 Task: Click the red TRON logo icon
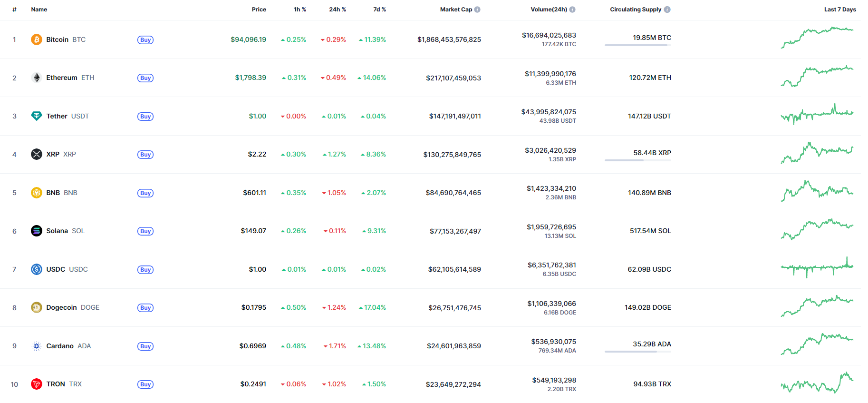tap(37, 384)
